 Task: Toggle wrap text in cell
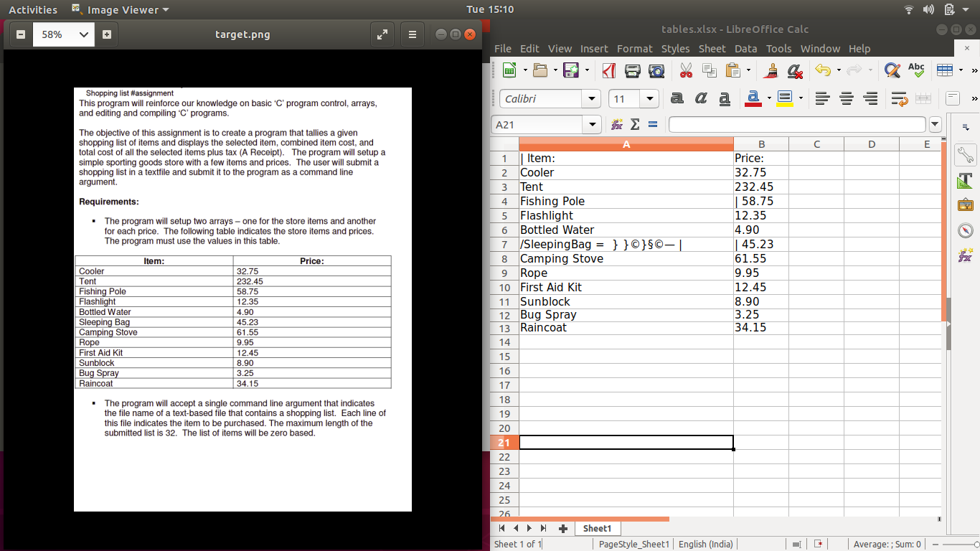[900, 99]
